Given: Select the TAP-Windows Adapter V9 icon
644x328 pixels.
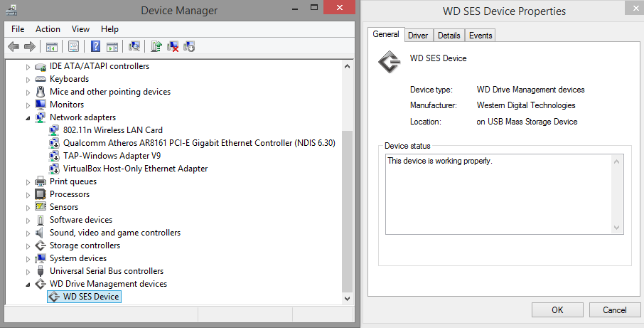Looking at the screenshot, I should click(54, 156).
